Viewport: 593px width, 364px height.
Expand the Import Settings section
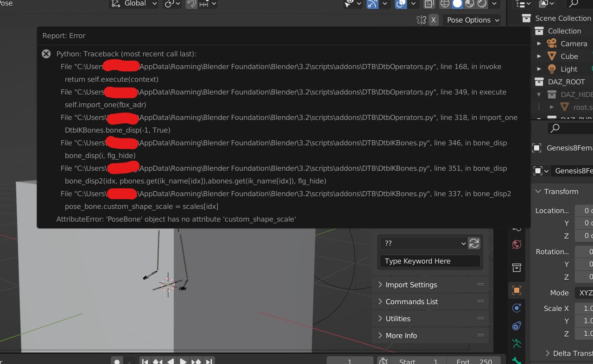tap(411, 284)
